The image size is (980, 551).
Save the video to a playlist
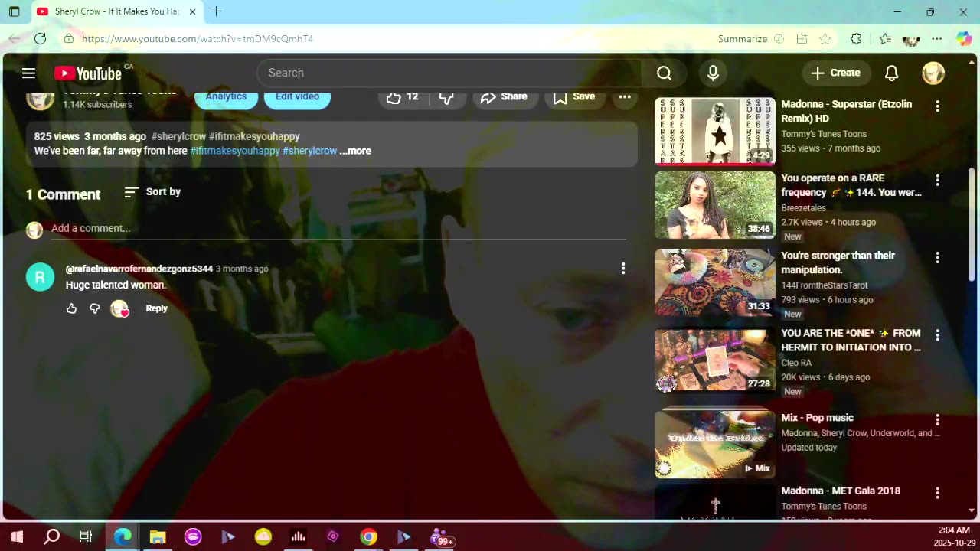pyautogui.click(x=574, y=97)
